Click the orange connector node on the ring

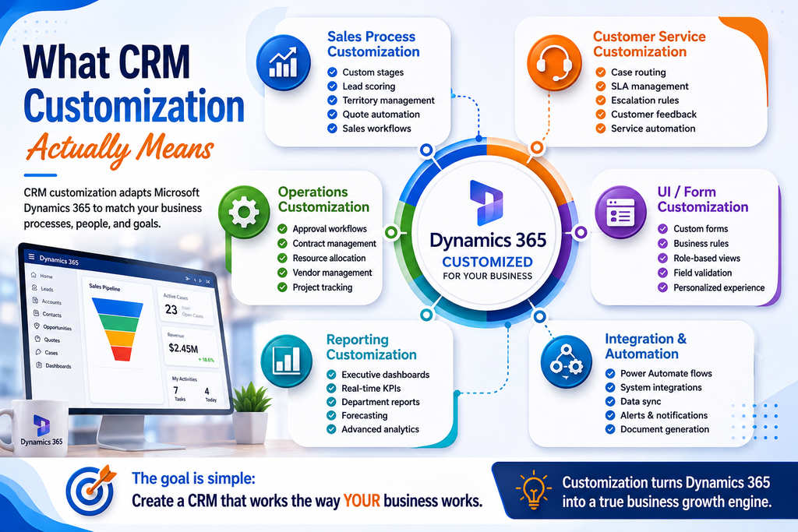pos(537,147)
